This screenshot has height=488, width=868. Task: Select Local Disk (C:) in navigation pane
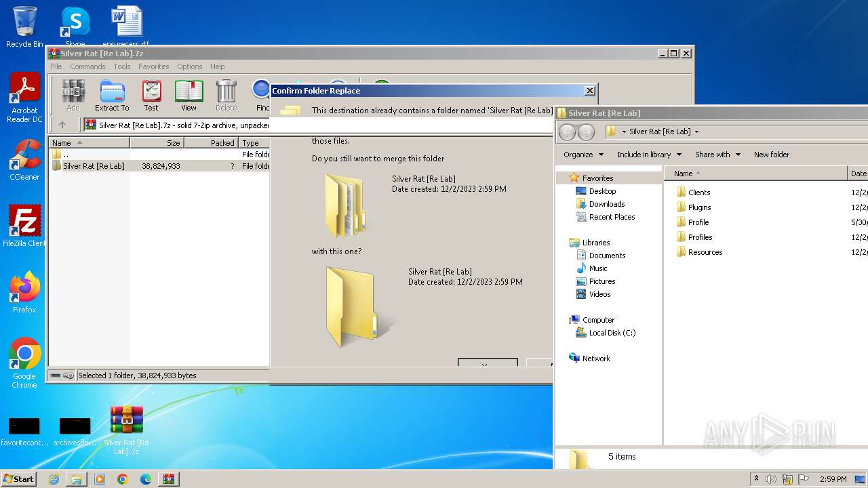(612, 333)
